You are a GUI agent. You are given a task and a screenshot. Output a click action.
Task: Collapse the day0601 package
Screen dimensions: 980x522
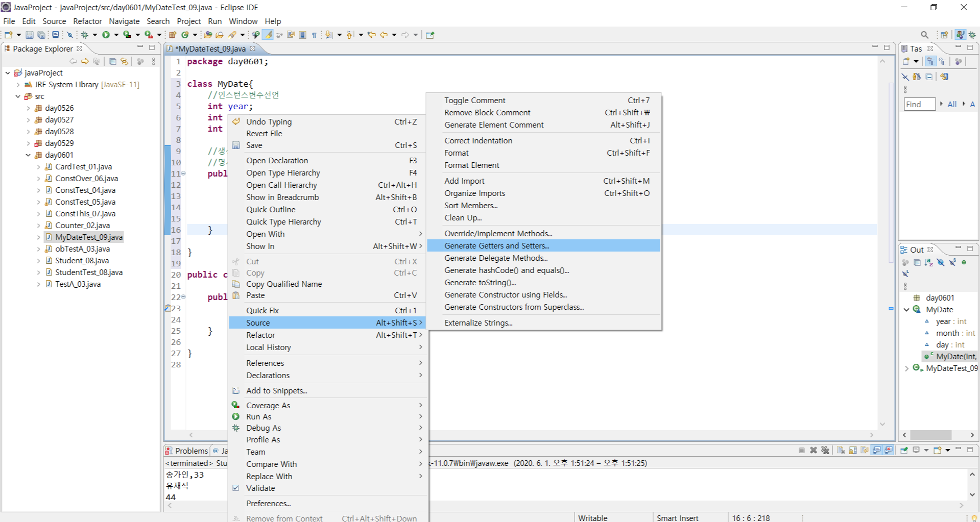pos(28,155)
